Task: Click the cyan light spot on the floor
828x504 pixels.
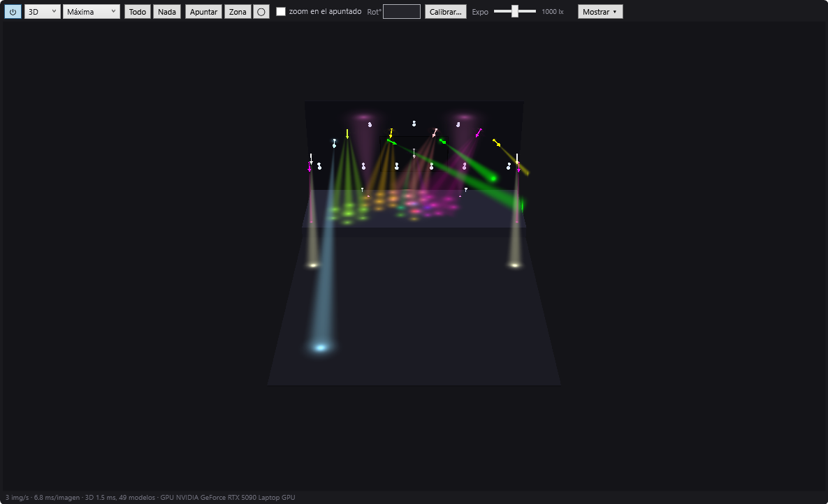Action: (x=321, y=347)
